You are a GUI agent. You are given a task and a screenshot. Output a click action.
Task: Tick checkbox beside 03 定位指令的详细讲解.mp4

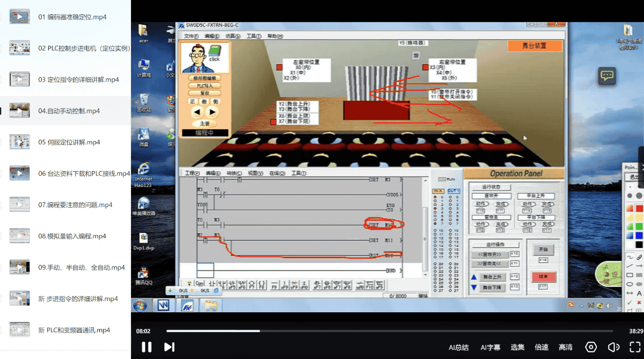(1, 79)
